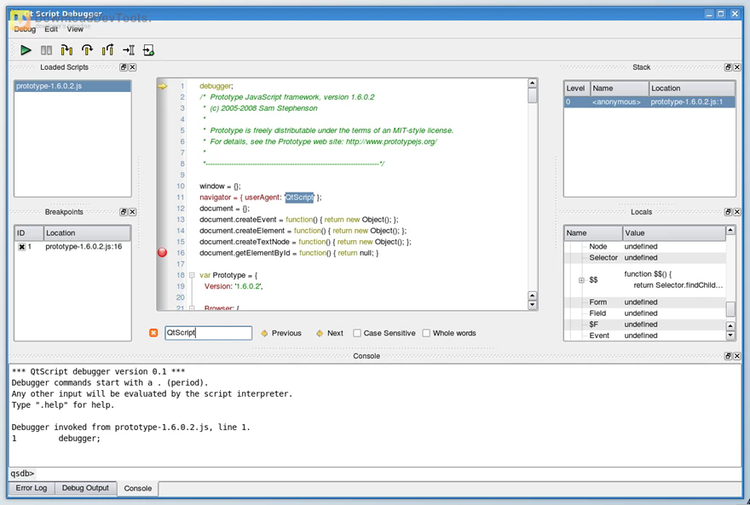Float the Loaded Scripts panel

[x=123, y=67]
